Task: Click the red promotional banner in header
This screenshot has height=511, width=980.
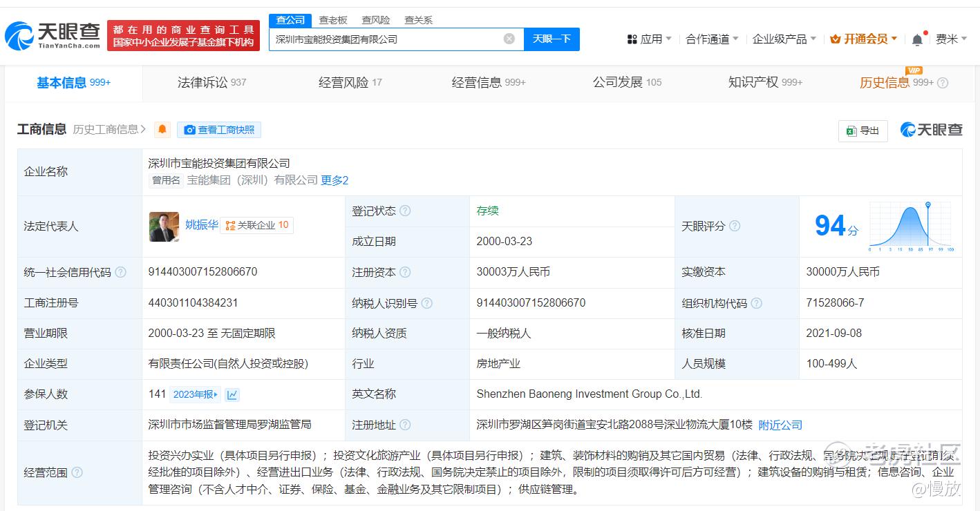Action: tap(183, 35)
